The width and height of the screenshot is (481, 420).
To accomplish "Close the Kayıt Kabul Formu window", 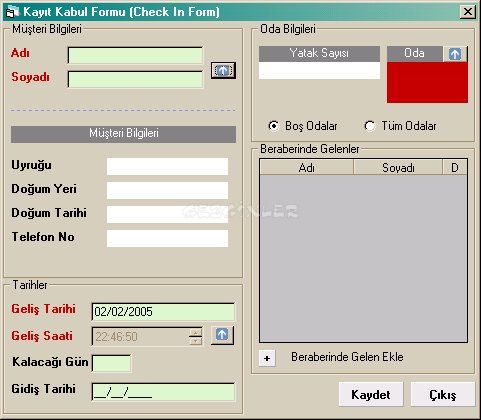I will pos(468,12).
